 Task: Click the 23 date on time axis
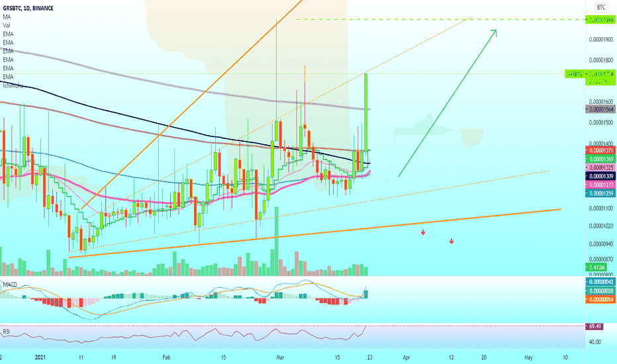click(370, 357)
